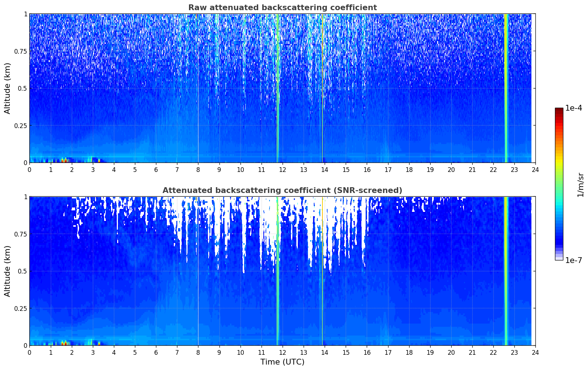Click hour tick '6' under the raw plot
This screenshot has height=370, width=588.
[x=156, y=169]
